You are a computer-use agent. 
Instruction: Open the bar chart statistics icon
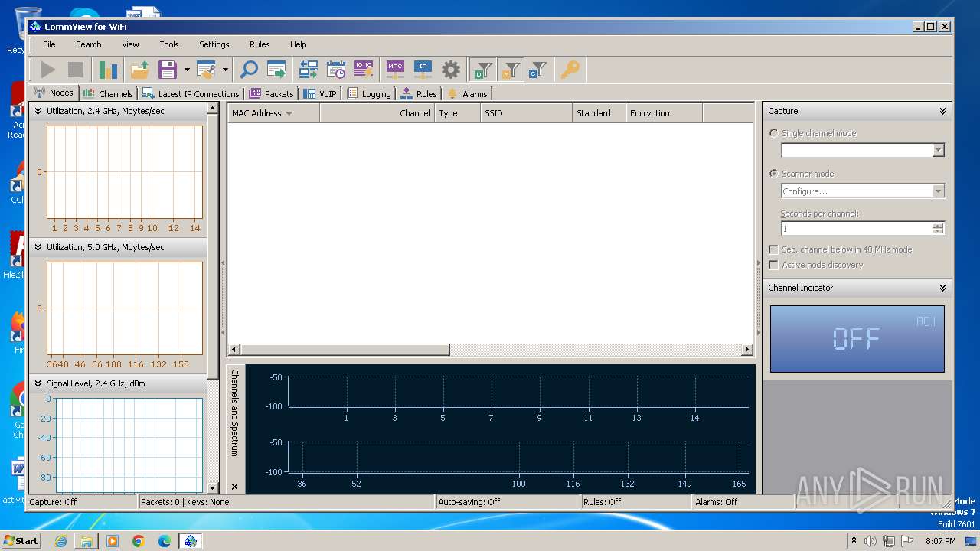pos(109,70)
